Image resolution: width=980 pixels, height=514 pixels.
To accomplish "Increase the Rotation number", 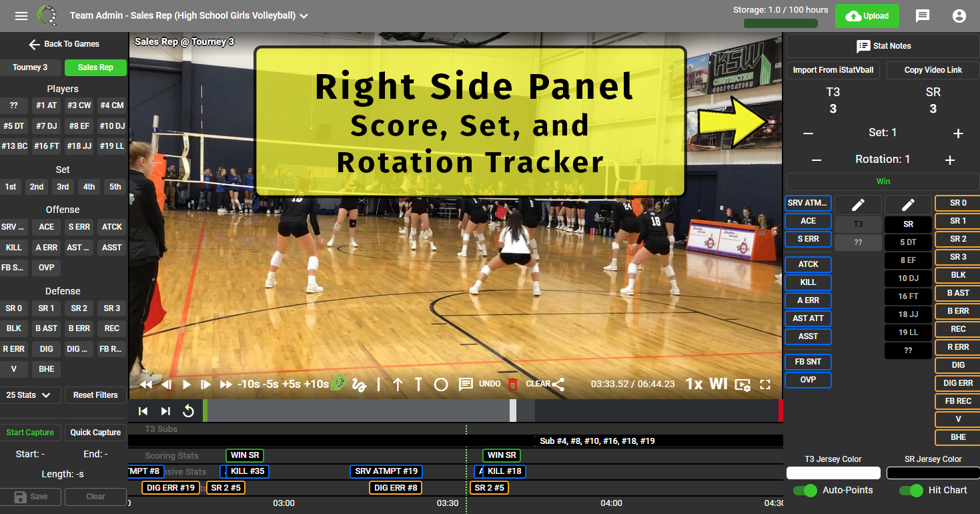I will [x=950, y=160].
